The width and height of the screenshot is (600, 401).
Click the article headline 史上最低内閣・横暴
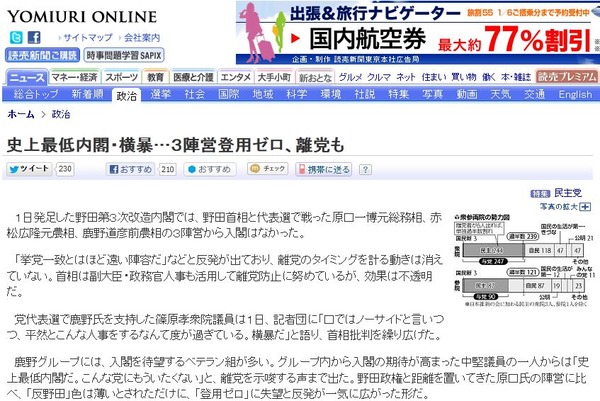point(176,145)
